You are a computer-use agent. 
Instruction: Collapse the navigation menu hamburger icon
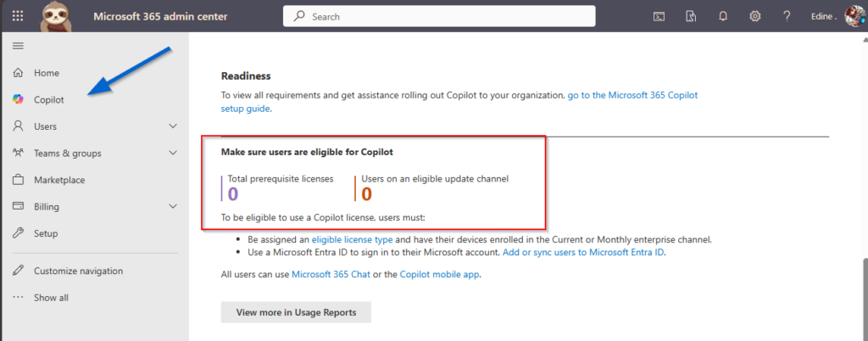[18, 46]
